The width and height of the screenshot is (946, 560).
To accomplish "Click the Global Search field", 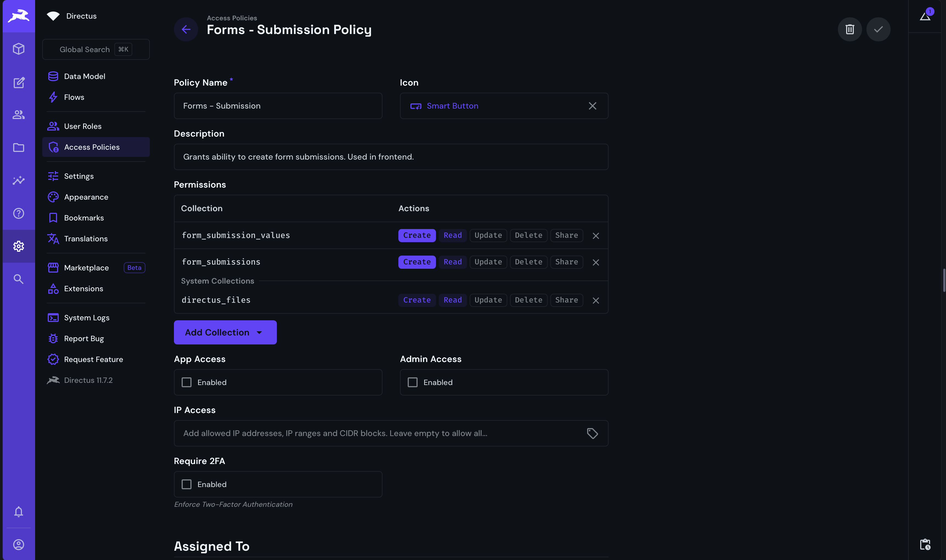I will [x=95, y=49].
